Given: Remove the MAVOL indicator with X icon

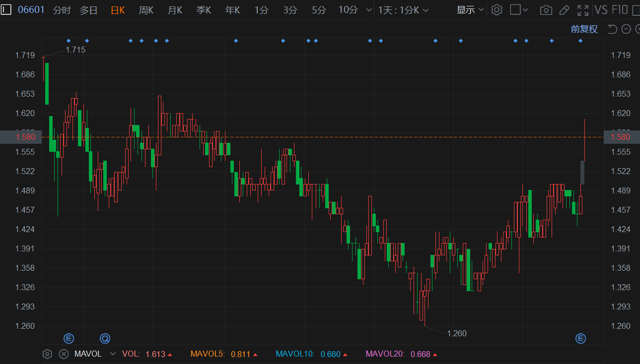Looking at the screenshot, I should tap(64, 354).
